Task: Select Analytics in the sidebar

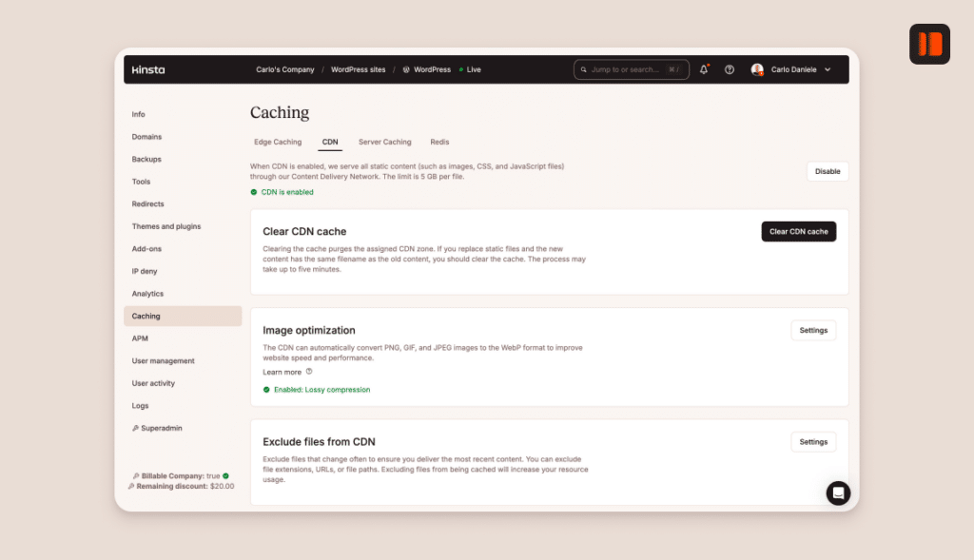Action: click(147, 293)
